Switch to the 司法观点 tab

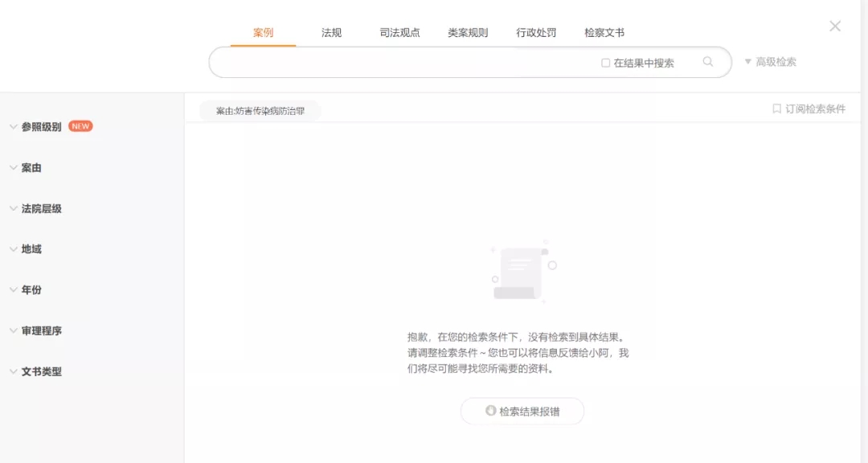(399, 33)
